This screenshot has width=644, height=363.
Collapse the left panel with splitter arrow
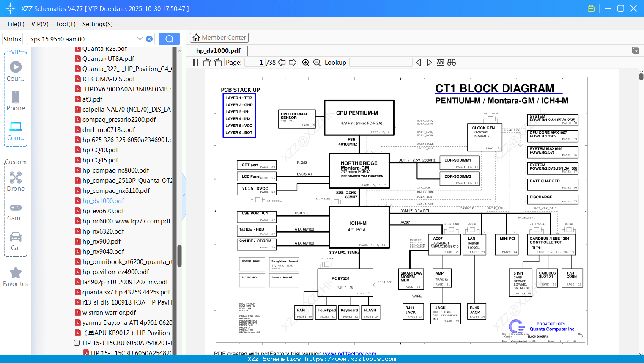(184, 195)
